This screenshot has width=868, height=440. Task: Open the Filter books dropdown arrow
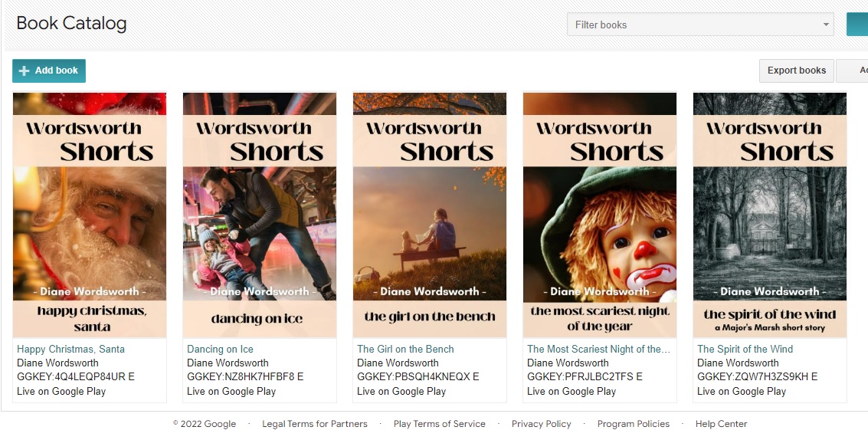[826, 25]
